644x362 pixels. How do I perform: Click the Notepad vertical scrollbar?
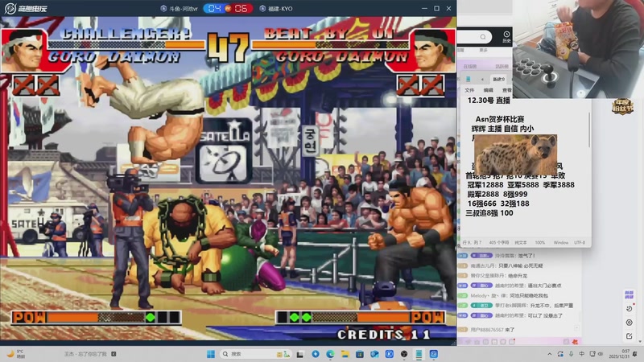[589, 130]
